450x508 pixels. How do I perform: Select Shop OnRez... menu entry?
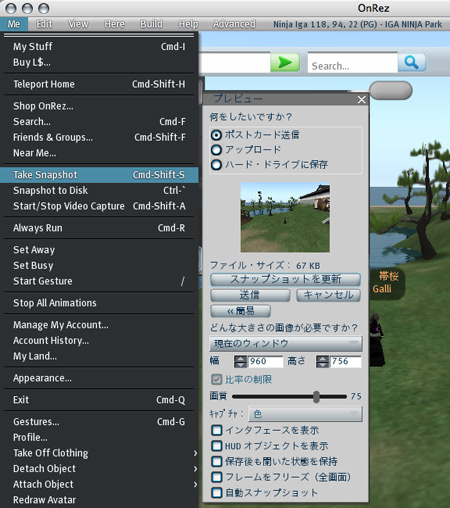99,106
